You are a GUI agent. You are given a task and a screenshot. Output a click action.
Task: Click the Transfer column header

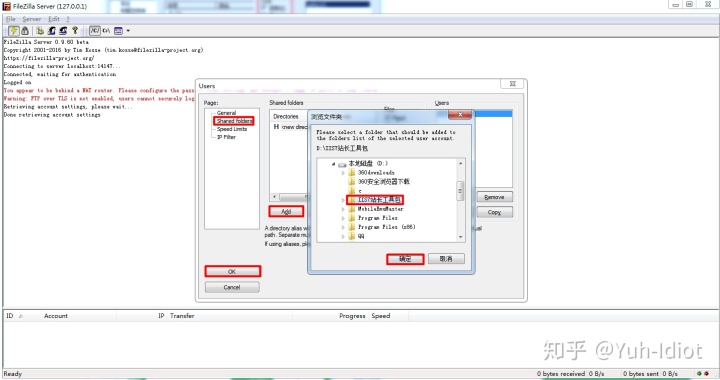[182, 316]
